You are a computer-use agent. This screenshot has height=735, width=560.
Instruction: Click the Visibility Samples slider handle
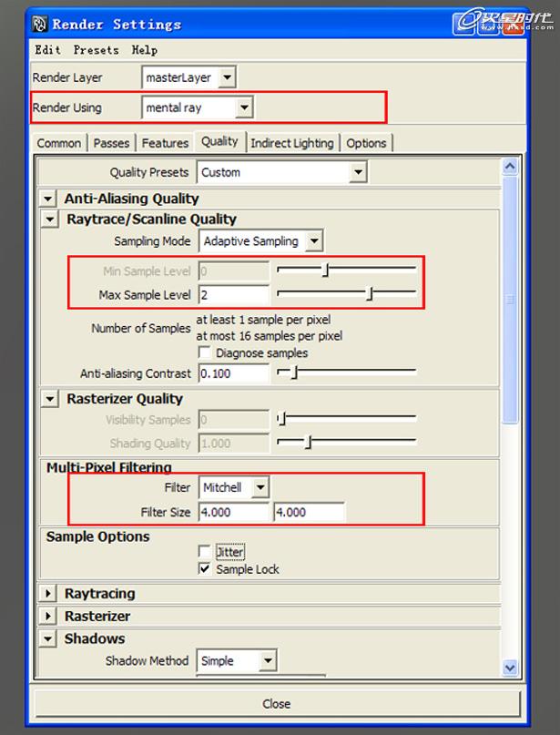pyautogui.click(x=281, y=418)
